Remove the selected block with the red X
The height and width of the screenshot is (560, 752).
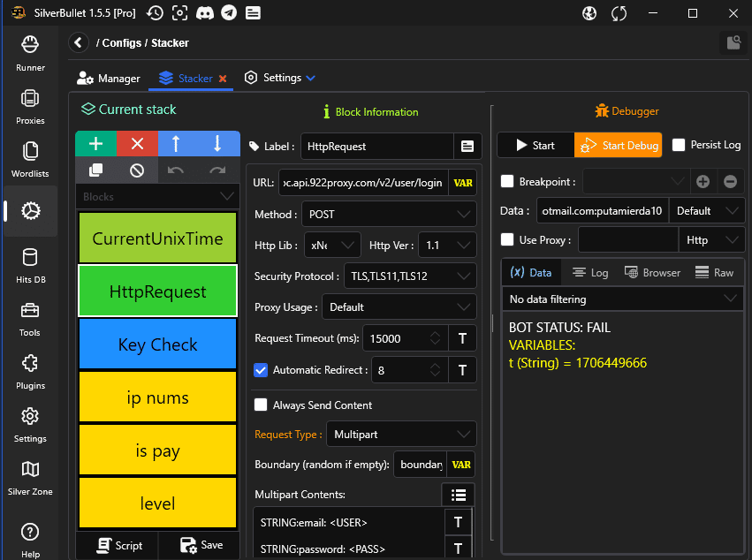tap(137, 144)
